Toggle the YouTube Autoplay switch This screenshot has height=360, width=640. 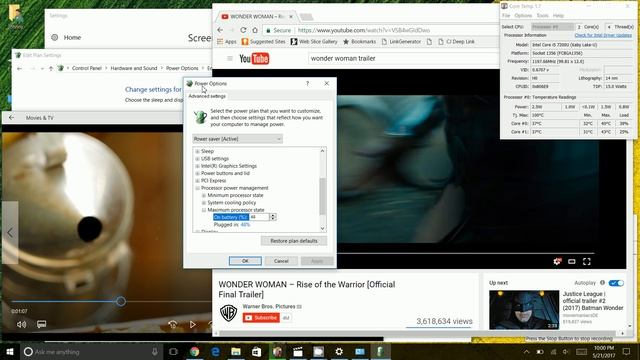click(x=616, y=283)
